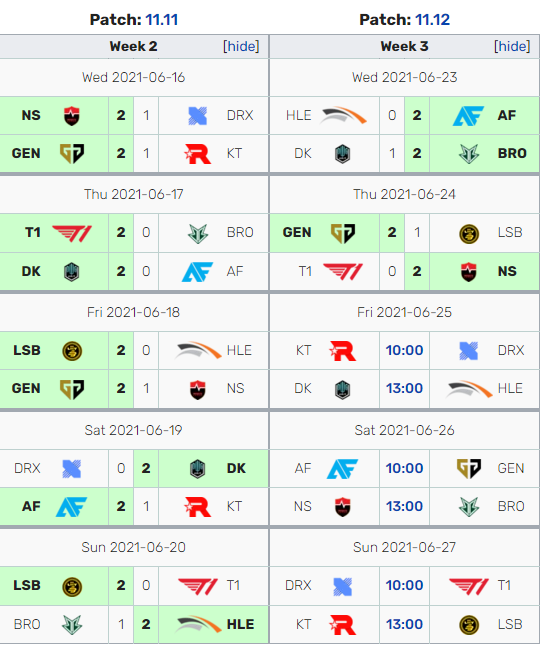The height and width of the screenshot is (646, 541).
Task: Click the 13:00 time for KT vs LSB
Action: point(404,625)
